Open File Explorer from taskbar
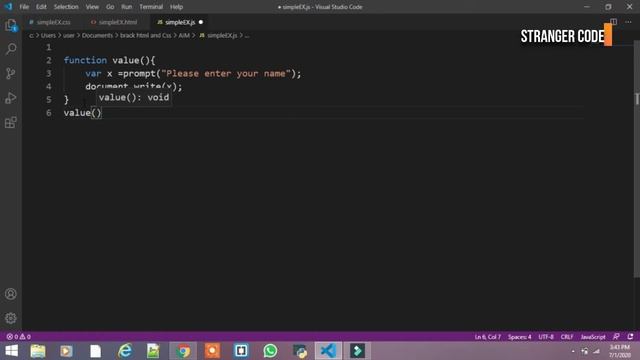640x360 pixels. pyautogui.click(x=38, y=351)
